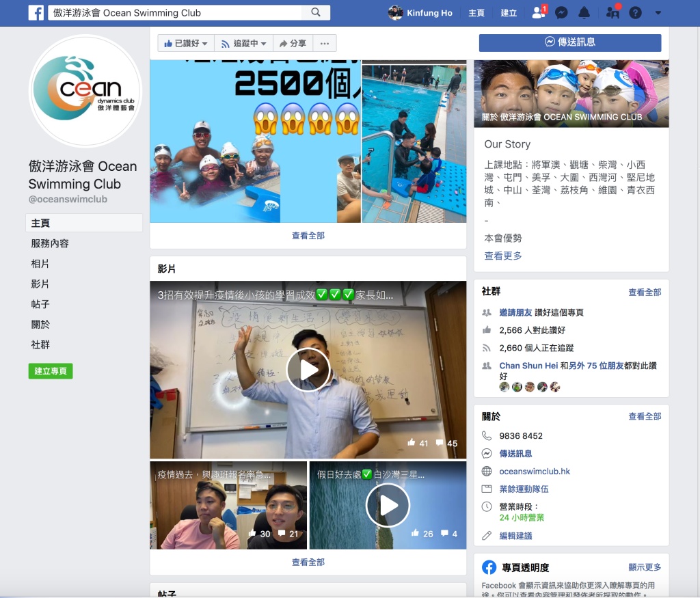
Task: Expand the account menu arrow in top bar
Action: coord(658,13)
